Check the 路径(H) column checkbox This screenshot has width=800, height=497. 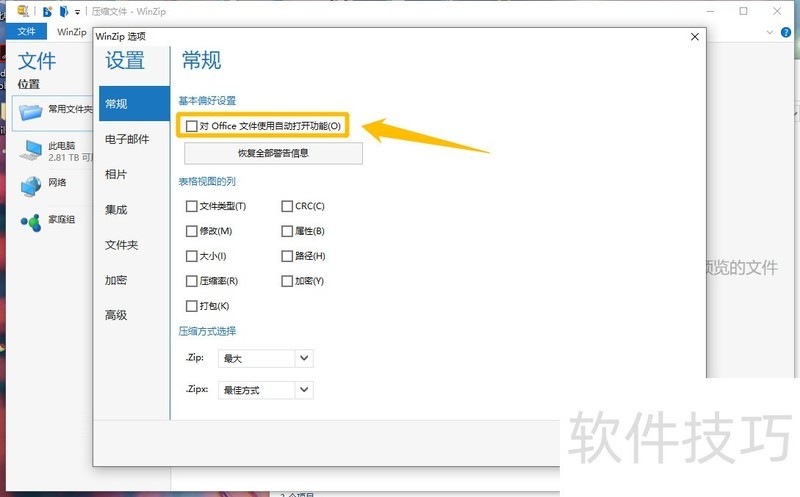pos(287,256)
